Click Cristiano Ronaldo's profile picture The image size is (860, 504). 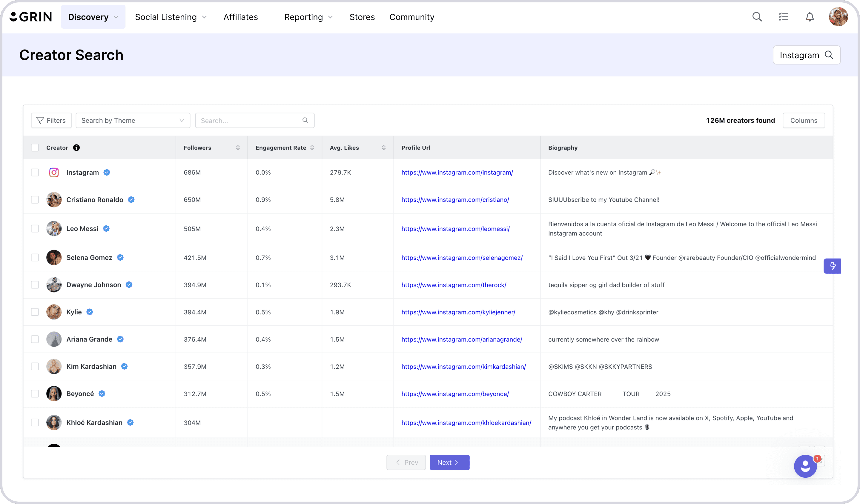54,200
